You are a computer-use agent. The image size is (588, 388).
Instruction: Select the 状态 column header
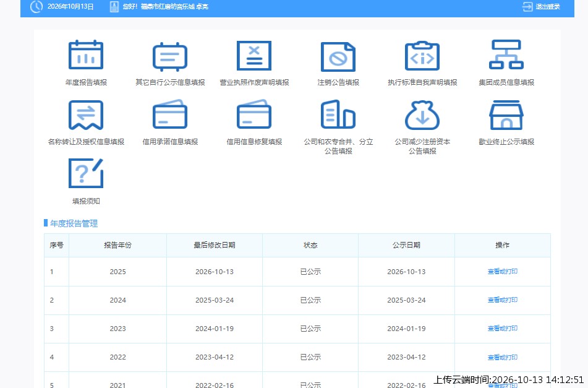click(310, 245)
